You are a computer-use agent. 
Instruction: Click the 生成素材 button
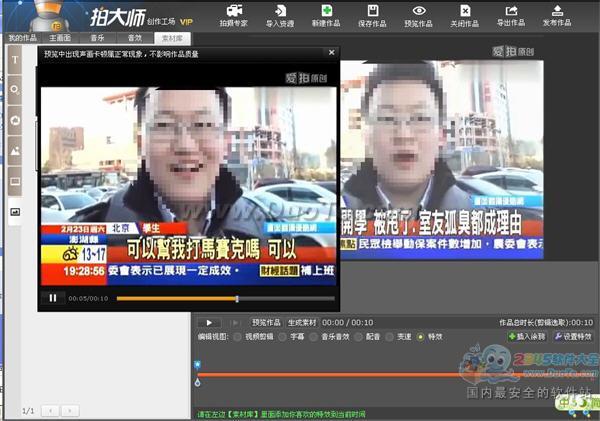301,322
